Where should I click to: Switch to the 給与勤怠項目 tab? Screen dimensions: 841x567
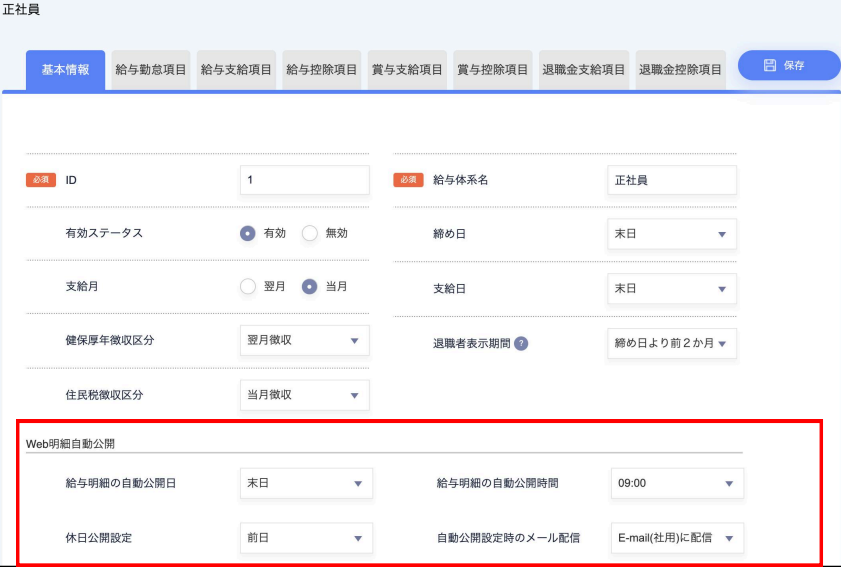[x=151, y=70]
